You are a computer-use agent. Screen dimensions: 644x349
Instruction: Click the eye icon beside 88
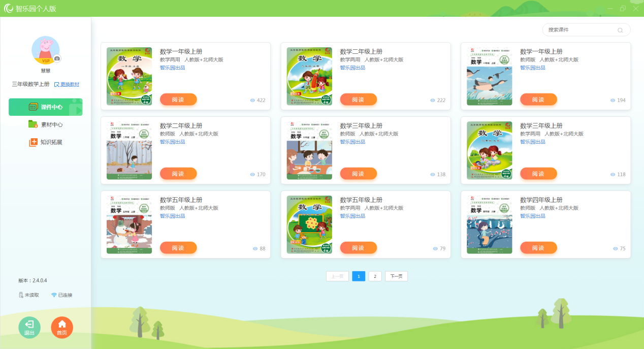[255, 249]
